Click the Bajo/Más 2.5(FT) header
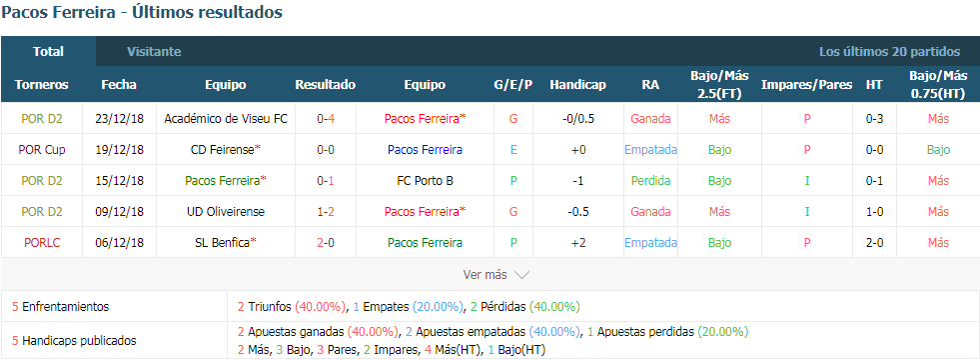Viewport: 980px width, 361px height. 719,84
